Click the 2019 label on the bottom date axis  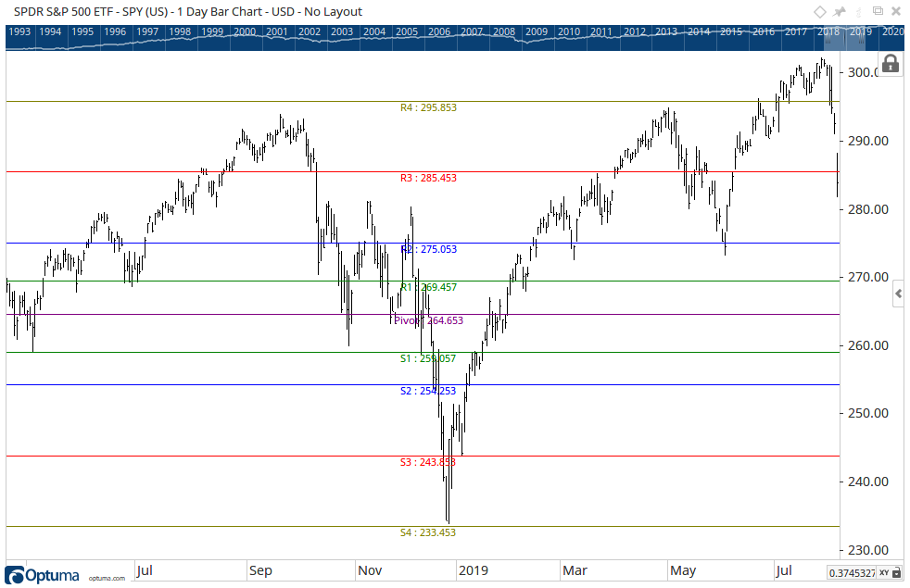tap(474, 570)
